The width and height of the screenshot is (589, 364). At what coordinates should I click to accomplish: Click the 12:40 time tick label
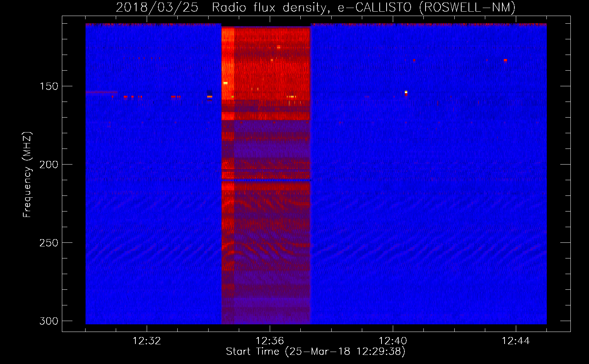point(393,341)
